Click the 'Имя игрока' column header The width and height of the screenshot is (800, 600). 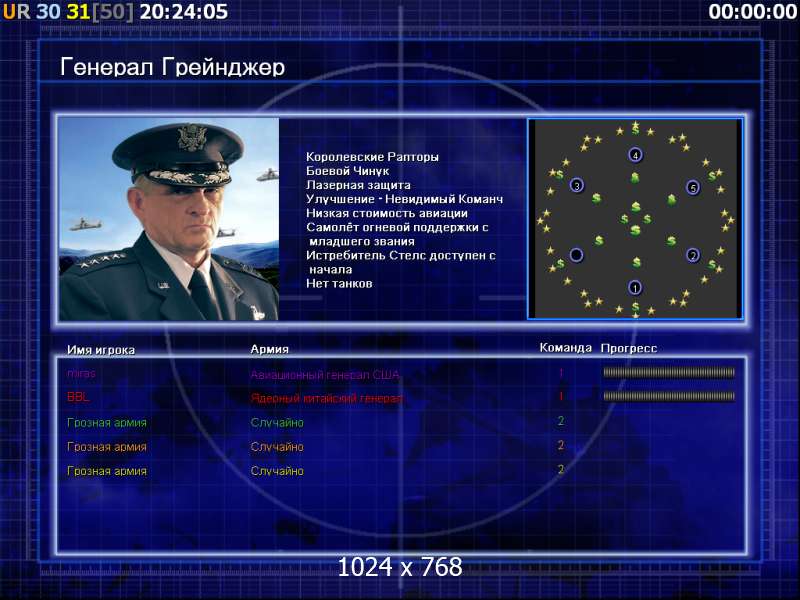[x=101, y=350]
